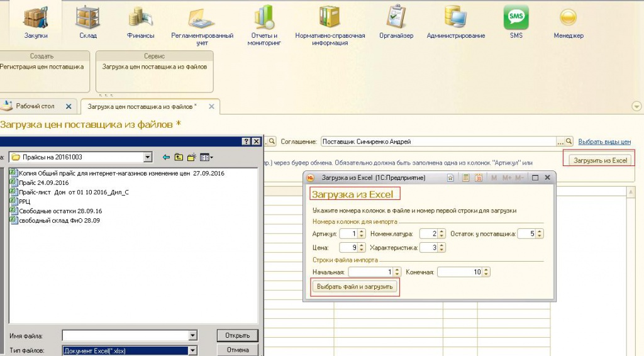Click the Артикул column spinner
644x356 pixels.
[362, 233]
